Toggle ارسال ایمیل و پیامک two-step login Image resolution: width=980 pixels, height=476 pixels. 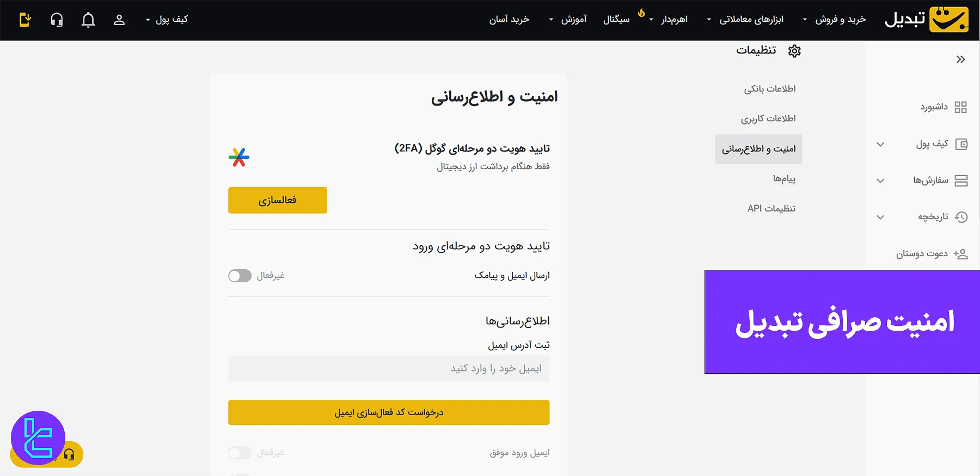click(240, 276)
